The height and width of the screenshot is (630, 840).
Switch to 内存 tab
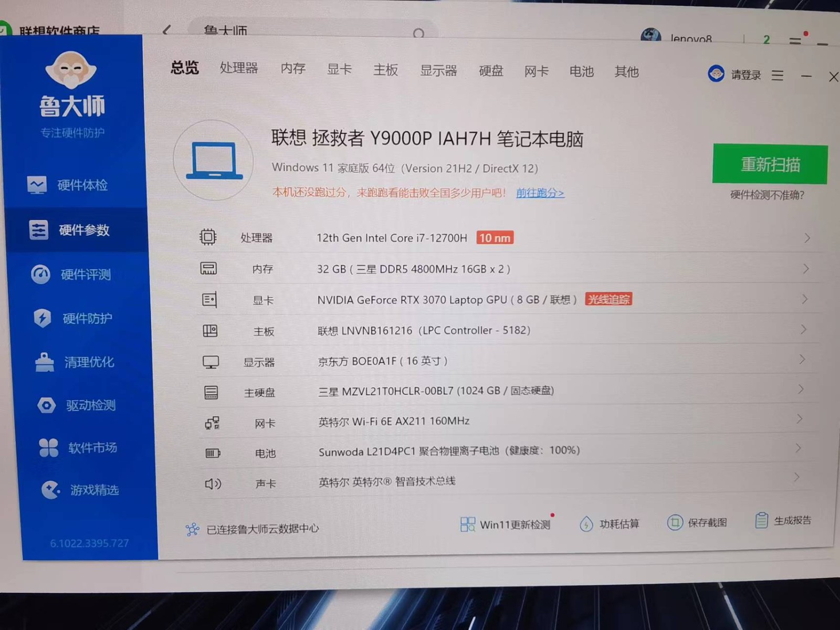pyautogui.click(x=293, y=68)
